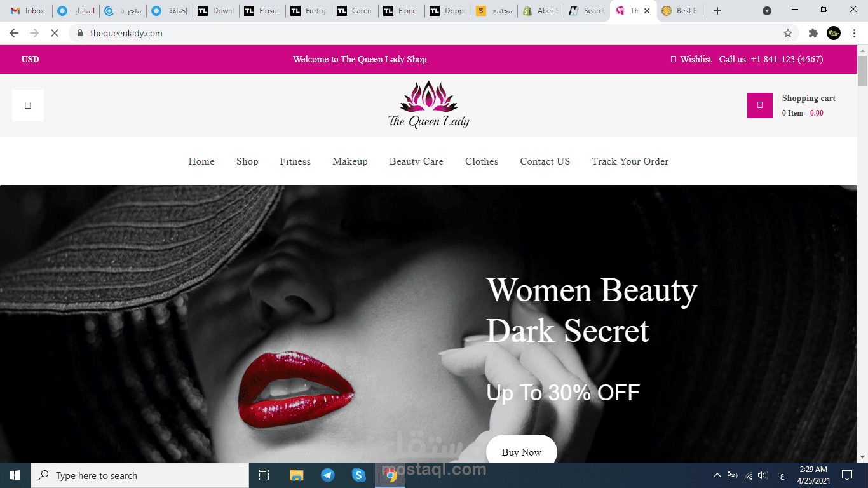Open the Track Your Order link
The width and height of the screenshot is (868, 488).
630,161
